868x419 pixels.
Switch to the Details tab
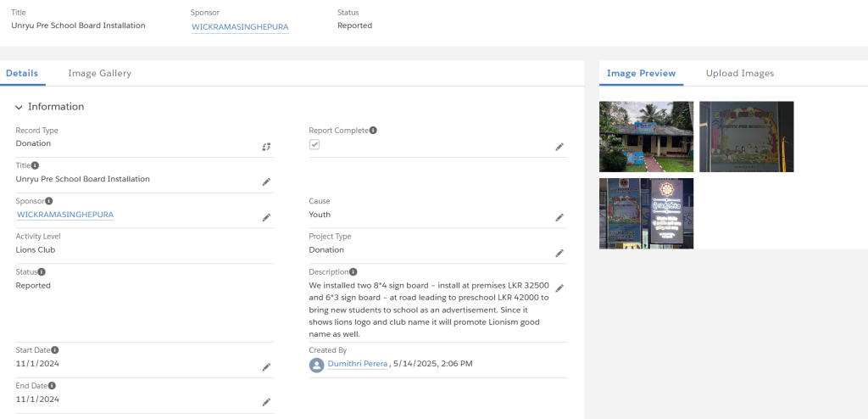[x=22, y=73]
